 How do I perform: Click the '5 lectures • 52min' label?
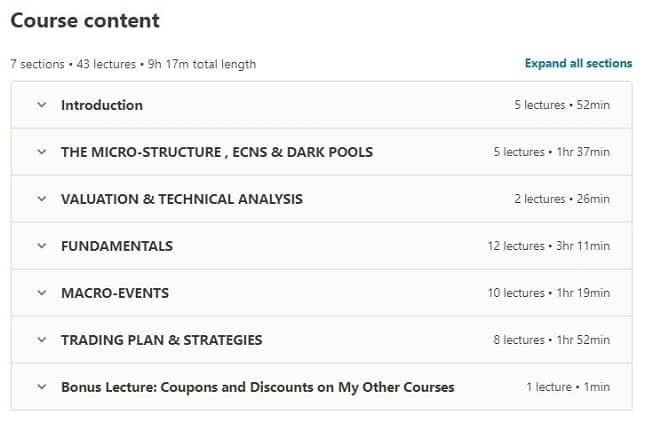coord(562,105)
